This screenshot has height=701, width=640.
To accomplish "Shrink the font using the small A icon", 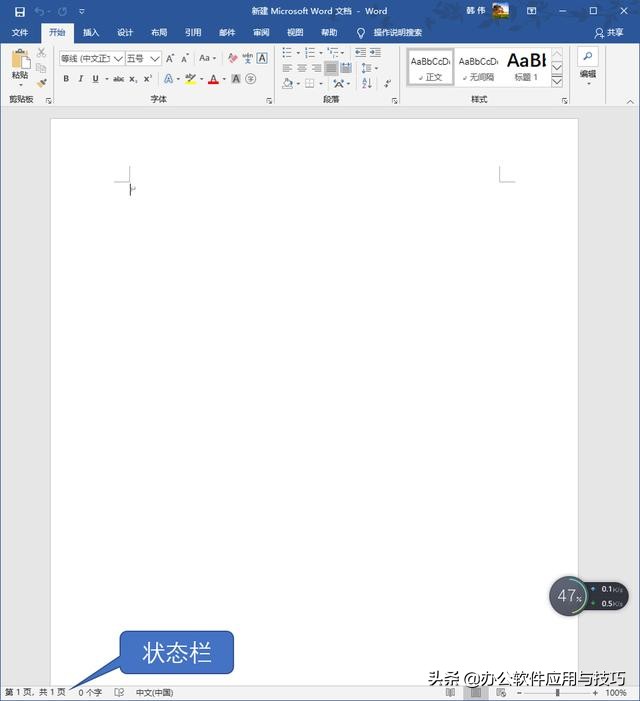I will tap(185, 59).
